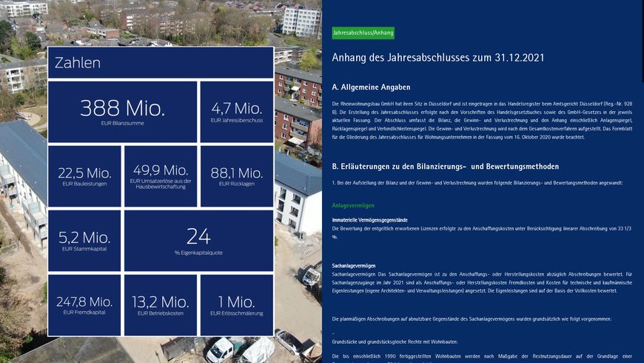The width and height of the screenshot is (644, 363).
Task: Click the Anhang des Jahresabschlusses title
Action: pyautogui.click(x=438, y=58)
